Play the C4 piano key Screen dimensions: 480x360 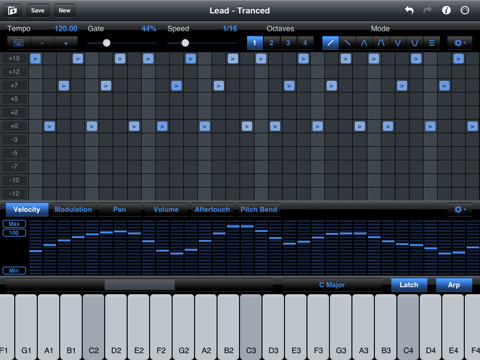point(408,327)
